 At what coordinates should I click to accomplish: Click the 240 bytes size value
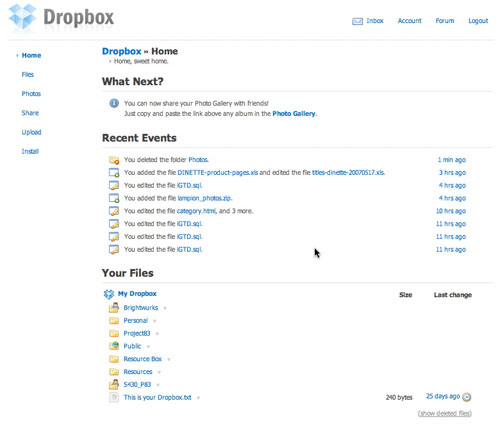click(399, 397)
